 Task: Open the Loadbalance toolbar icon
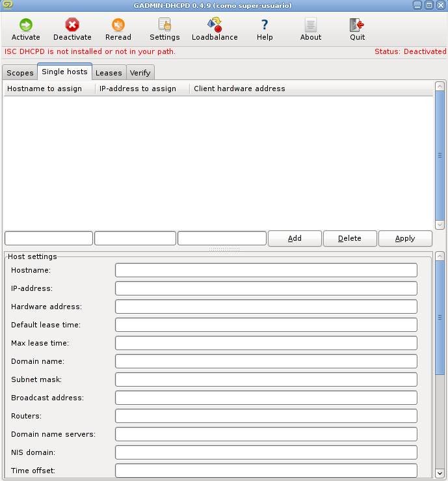pyautogui.click(x=215, y=25)
